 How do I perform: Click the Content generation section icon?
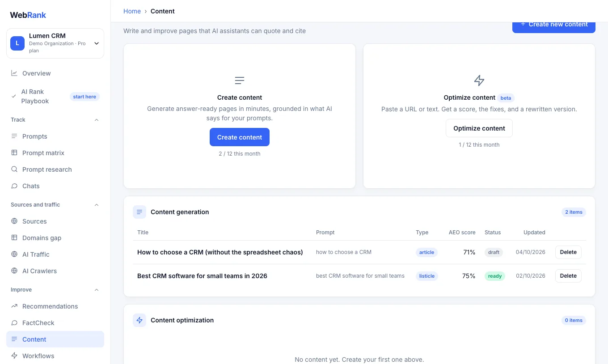coord(139,212)
